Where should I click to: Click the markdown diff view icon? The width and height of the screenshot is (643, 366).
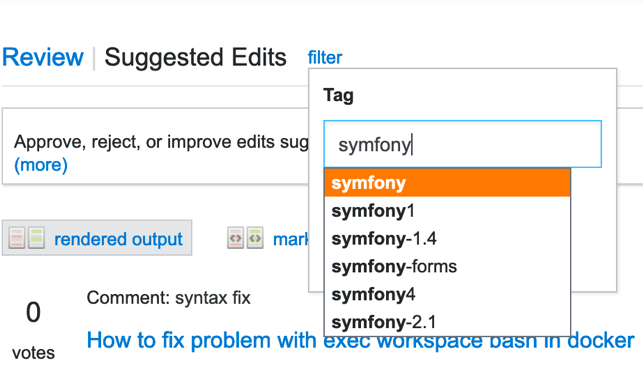[245, 238]
